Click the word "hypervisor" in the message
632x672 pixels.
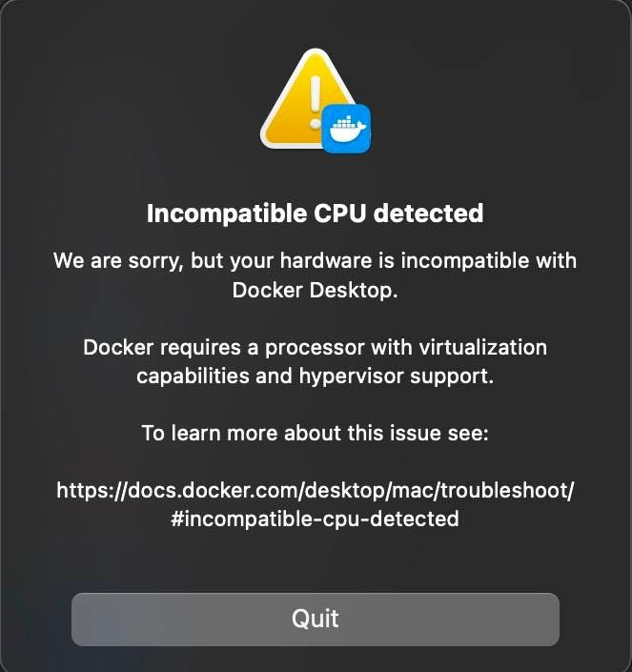(352, 377)
